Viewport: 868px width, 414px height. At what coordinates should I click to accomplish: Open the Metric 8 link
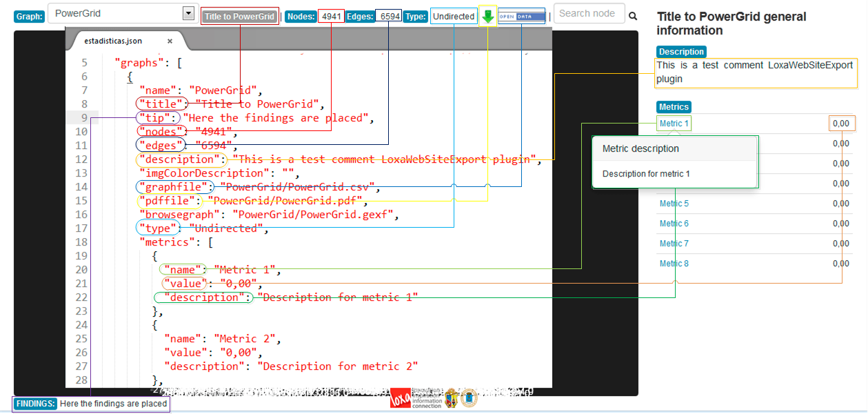click(x=674, y=264)
